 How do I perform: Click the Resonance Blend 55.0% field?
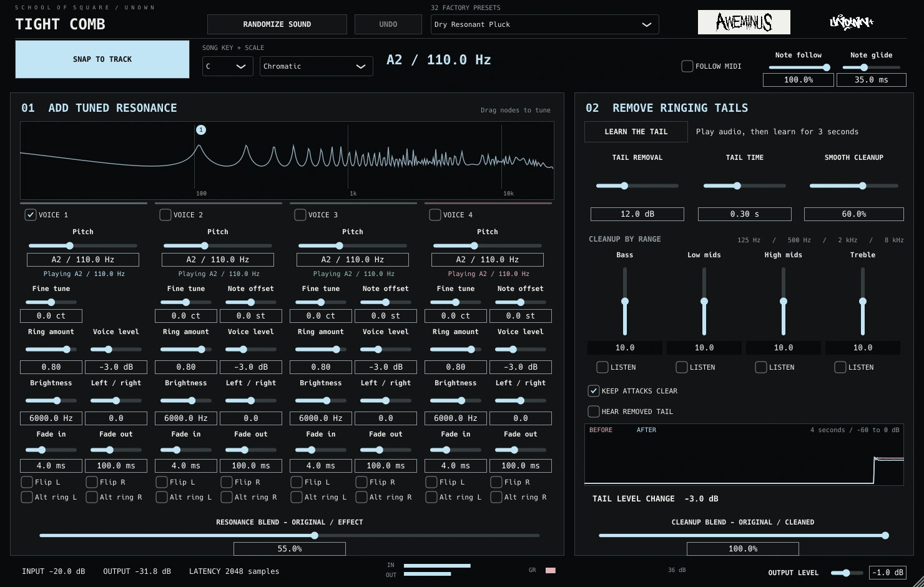(290, 549)
